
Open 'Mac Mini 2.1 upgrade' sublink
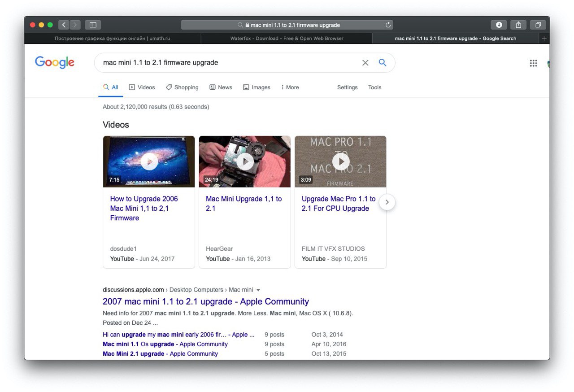coord(160,353)
